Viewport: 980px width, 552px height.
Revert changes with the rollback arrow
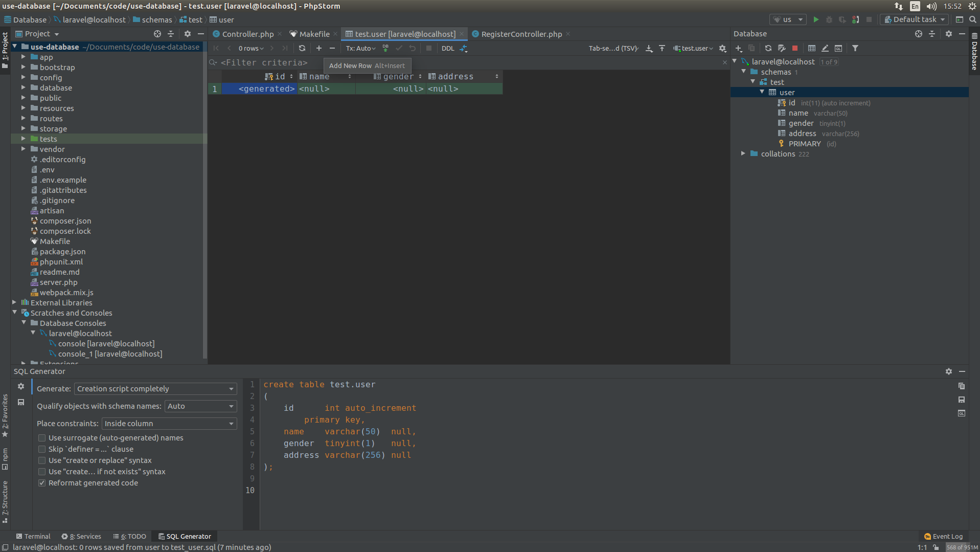[x=412, y=48]
